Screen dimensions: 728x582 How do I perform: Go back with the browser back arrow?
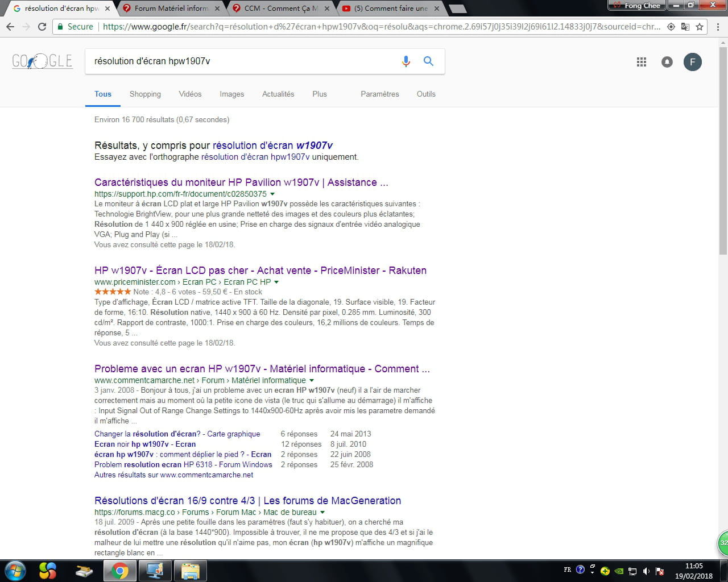pos(10,27)
